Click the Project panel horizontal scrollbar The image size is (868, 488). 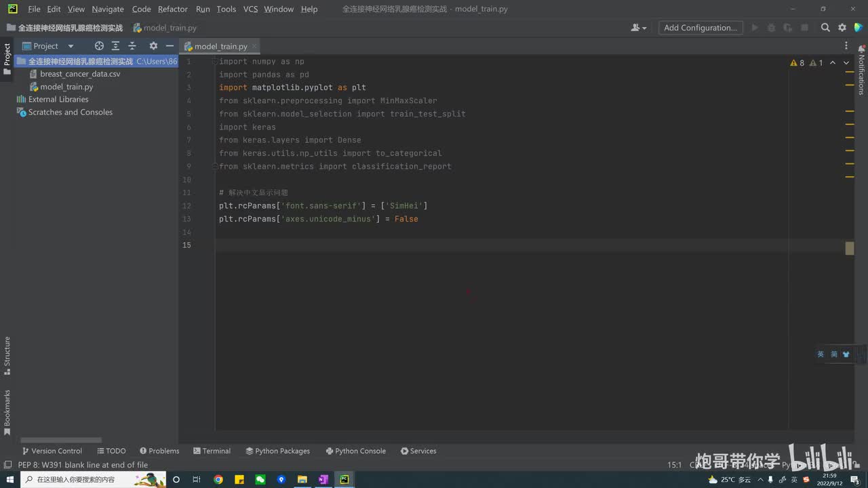point(61,441)
